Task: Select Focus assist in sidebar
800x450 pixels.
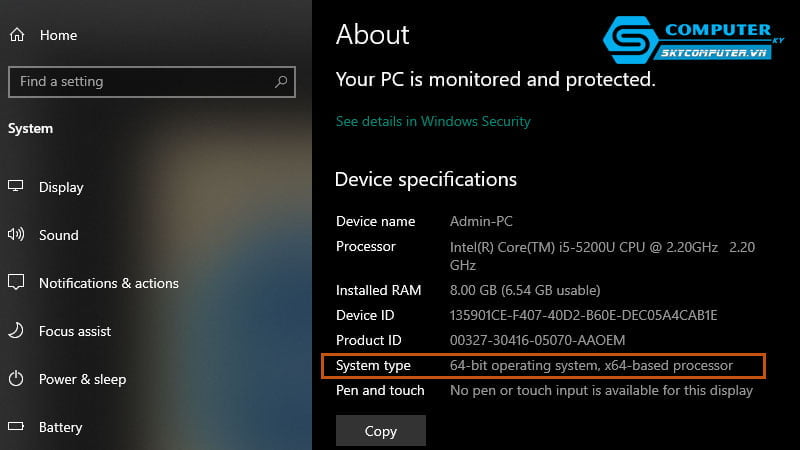Action: (x=75, y=331)
